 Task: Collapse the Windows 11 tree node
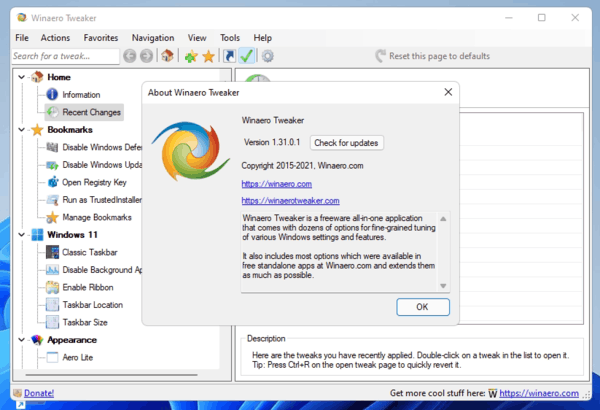[x=21, y=235]
